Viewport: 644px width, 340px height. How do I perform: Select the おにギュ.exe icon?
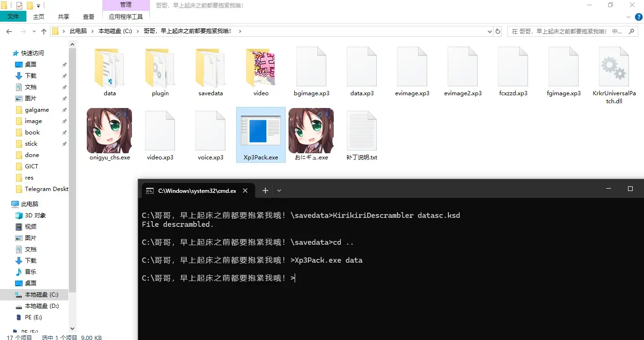[311, 131]
